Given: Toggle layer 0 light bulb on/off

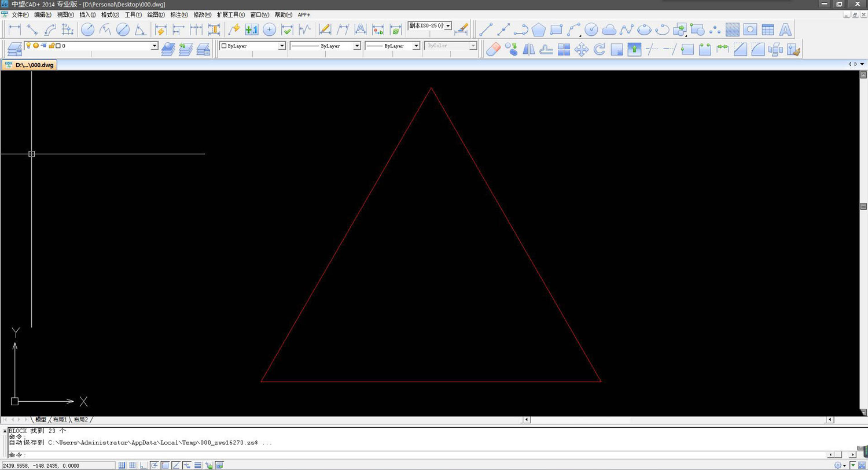Looking at the screenshot, I should pyautogui.click(x=28, y=46).
